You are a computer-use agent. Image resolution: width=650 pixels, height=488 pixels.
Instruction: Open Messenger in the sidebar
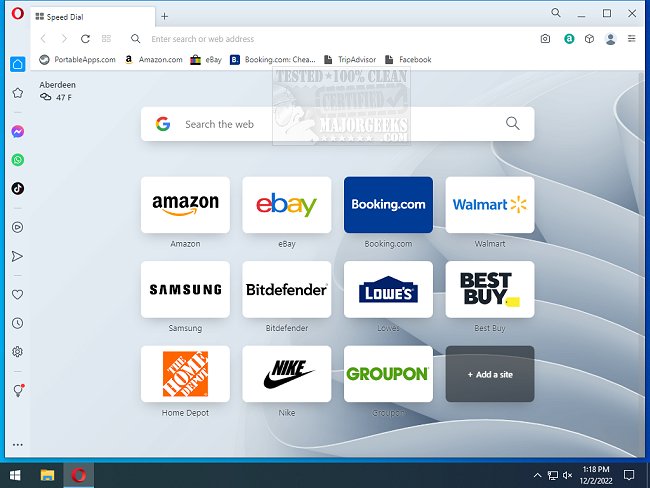click(x=17, y=132)
